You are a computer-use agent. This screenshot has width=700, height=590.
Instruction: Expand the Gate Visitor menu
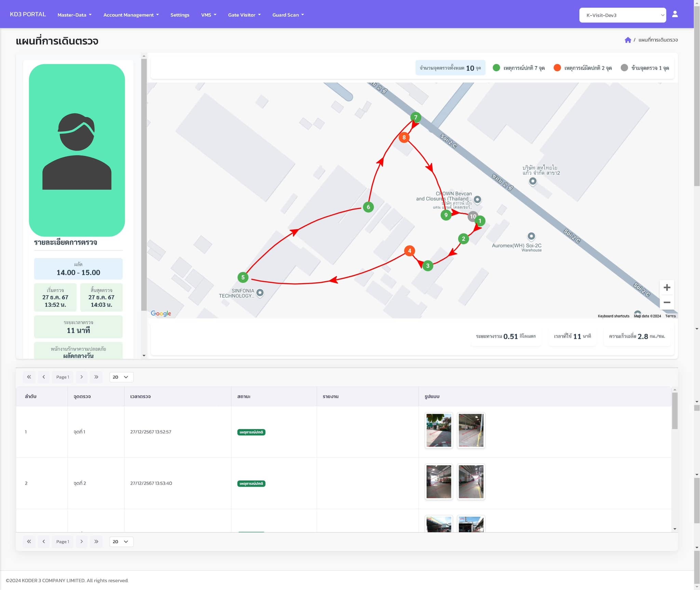pos(244,15)
